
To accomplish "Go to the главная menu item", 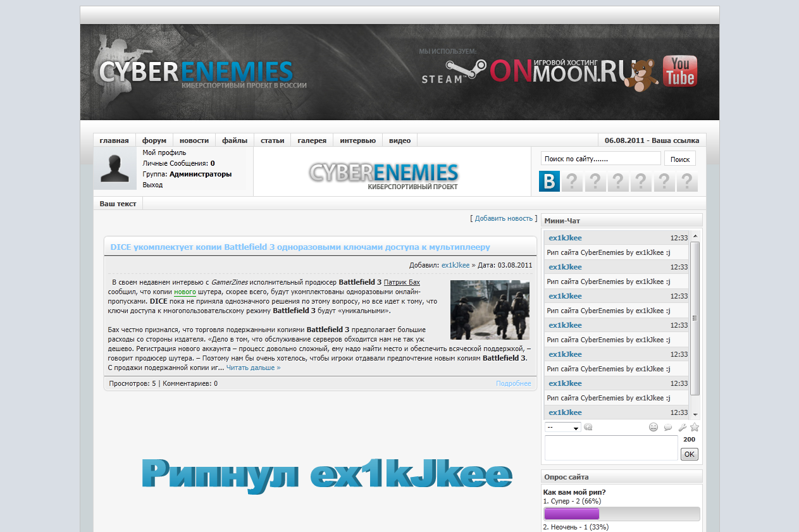I will pos(114,140).
